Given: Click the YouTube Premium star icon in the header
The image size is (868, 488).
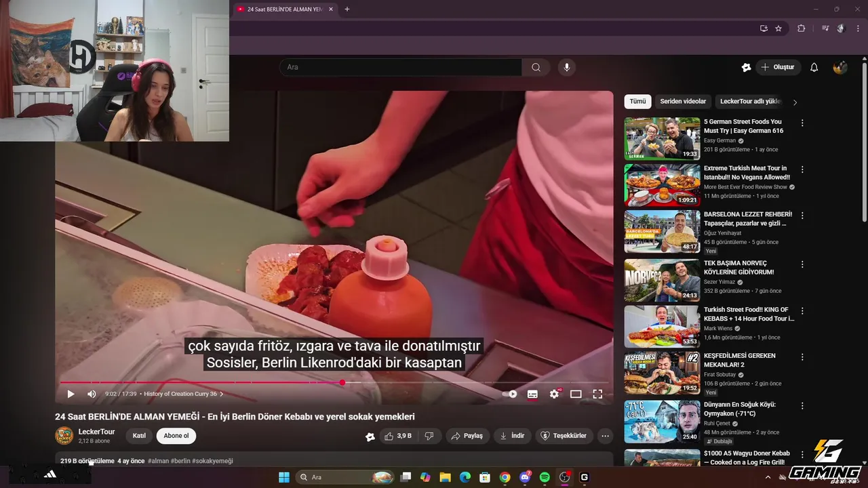Looking at the screenshot, I should [746, 67].
